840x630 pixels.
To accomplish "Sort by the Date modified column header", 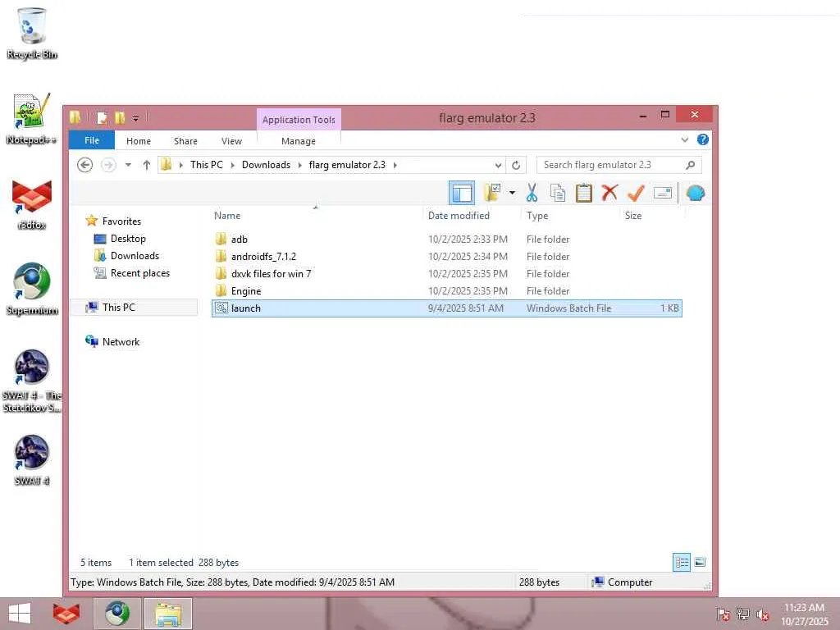I will [459, 216].
